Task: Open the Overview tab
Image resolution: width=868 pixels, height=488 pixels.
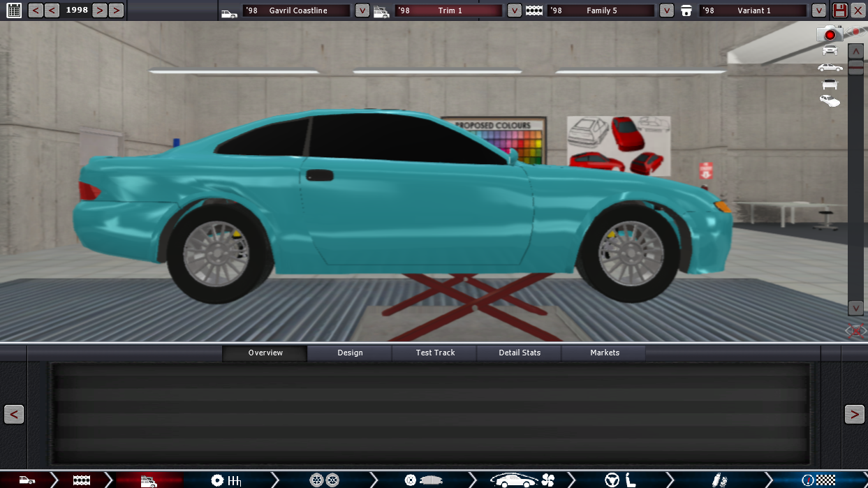Action: 265,353
